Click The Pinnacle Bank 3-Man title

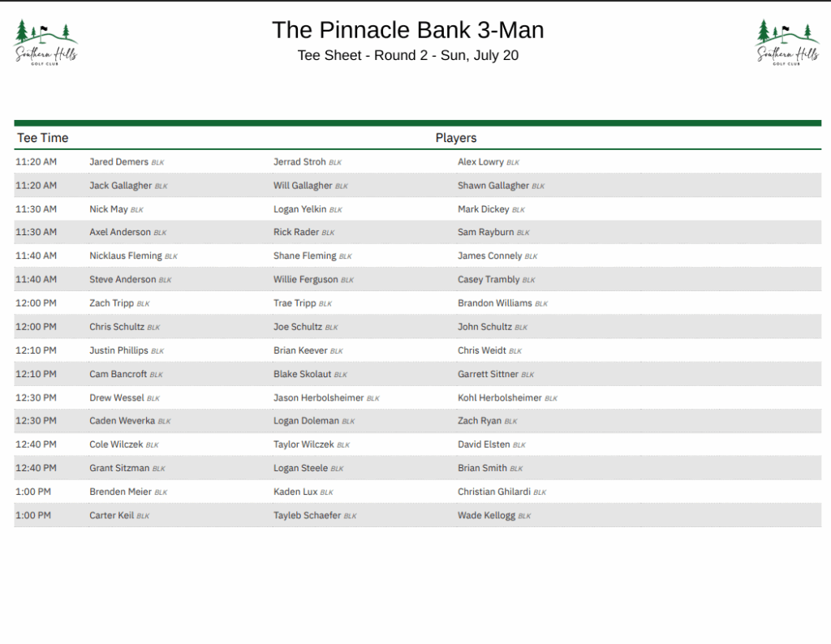click(x=407, y=30)
